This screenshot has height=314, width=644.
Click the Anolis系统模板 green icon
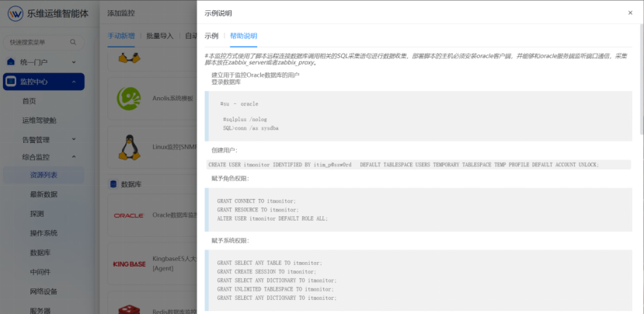pos(128,98)
